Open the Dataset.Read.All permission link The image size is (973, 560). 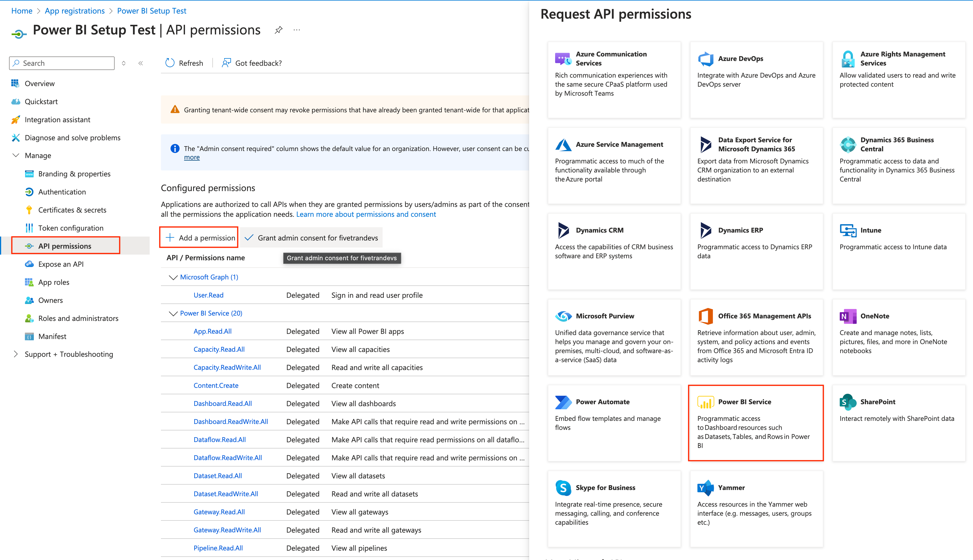pyautogui.click(x=217, y=476)
